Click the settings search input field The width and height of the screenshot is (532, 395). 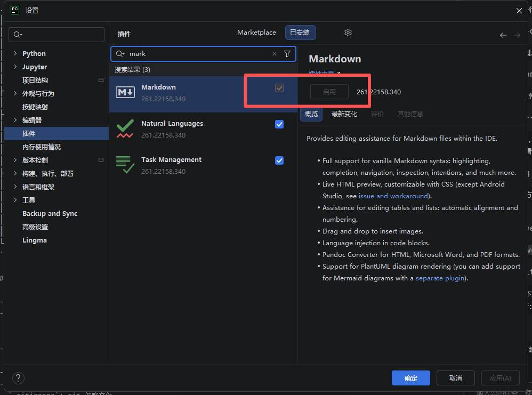pos(57,35)
